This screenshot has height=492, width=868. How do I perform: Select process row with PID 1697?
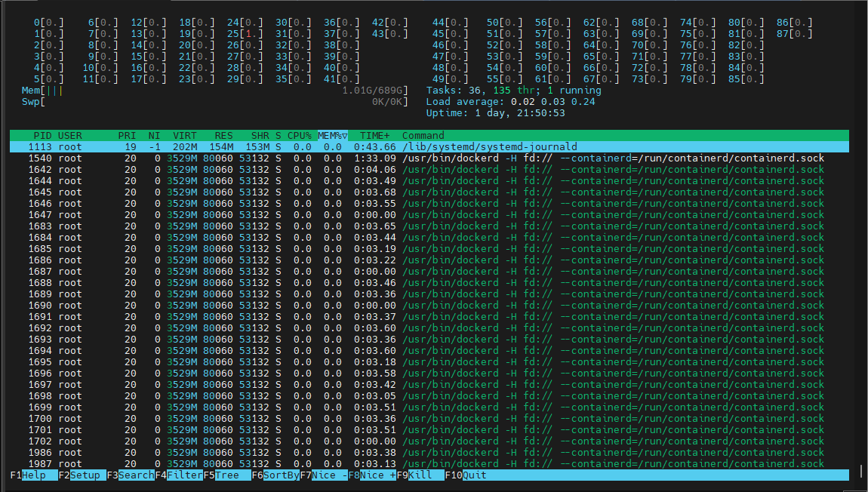[x=429, y=385]
